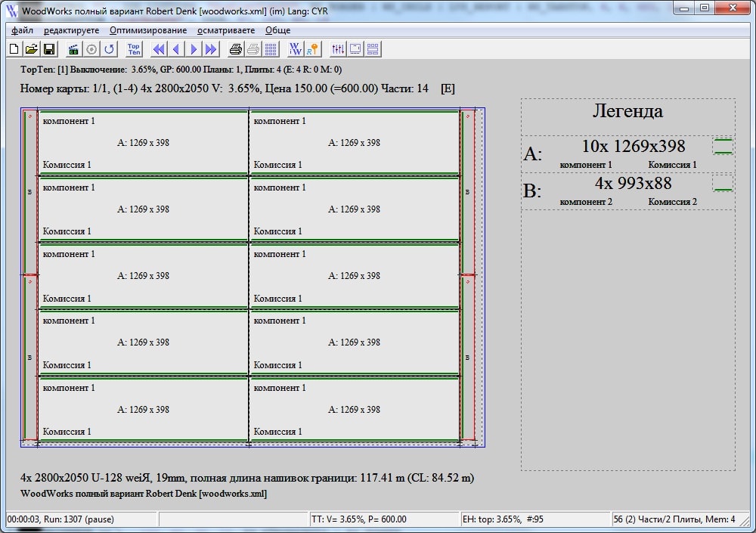Open a file with the folder icon
756x533 pixels.
coord(31,48)
